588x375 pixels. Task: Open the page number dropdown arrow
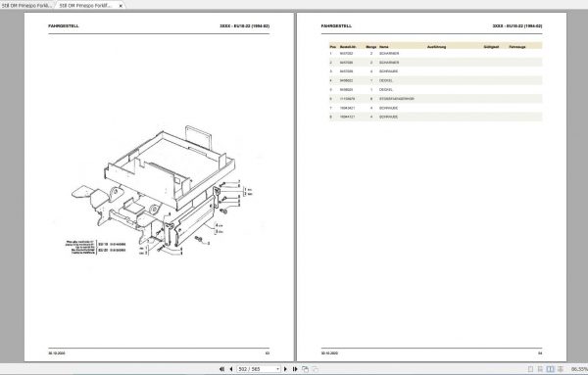(x=278, y=369)
